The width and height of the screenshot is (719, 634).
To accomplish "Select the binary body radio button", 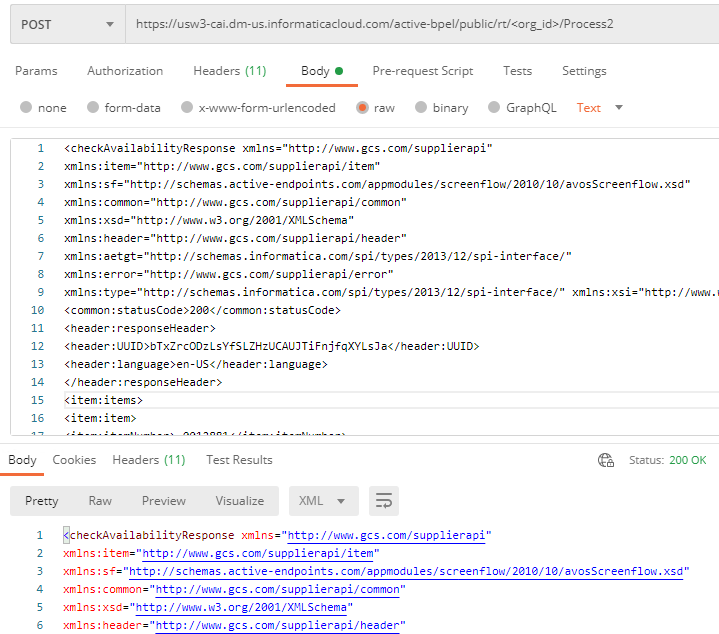I will (x=421, y=107).
